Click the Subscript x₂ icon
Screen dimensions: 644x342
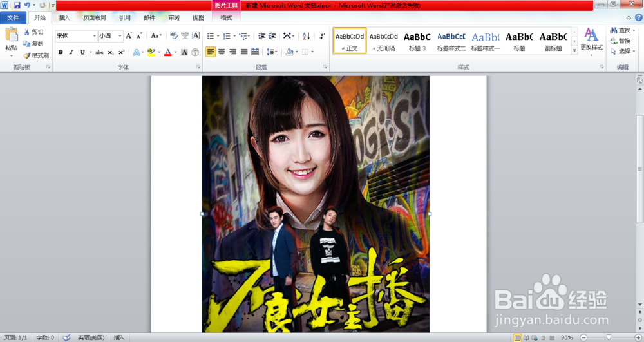pyautogui.click(x=111, y=52)
